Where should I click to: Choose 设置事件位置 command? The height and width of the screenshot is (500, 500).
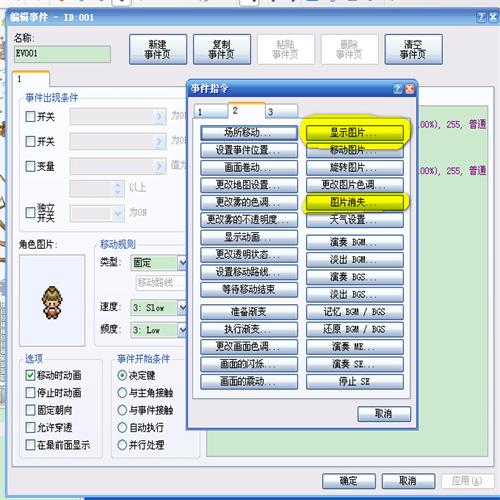(x=249, y=150)
